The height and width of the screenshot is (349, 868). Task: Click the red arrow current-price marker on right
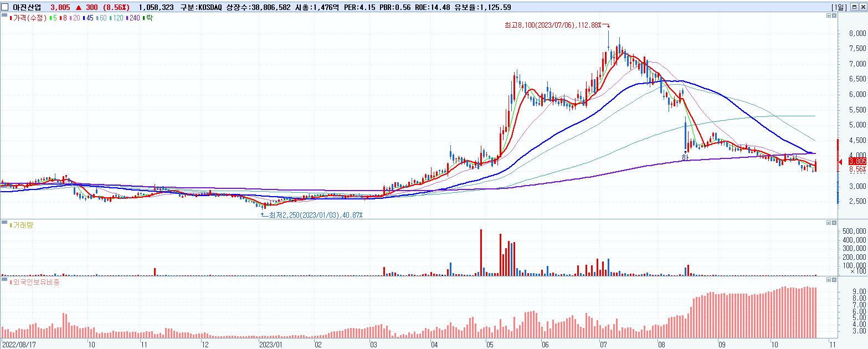(x=841, y=162)
